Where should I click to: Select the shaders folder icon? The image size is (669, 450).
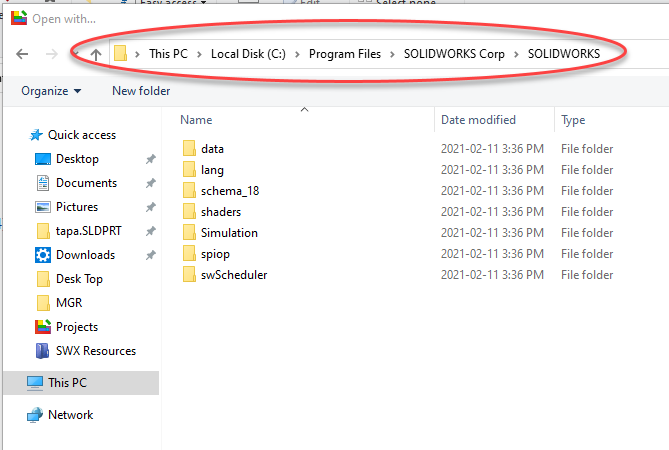pos(189,212)
